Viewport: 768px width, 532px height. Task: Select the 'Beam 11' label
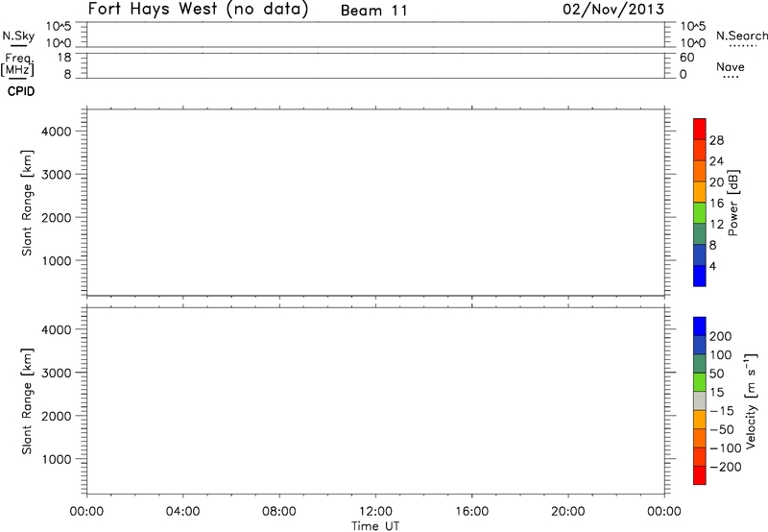pos(374,11)
